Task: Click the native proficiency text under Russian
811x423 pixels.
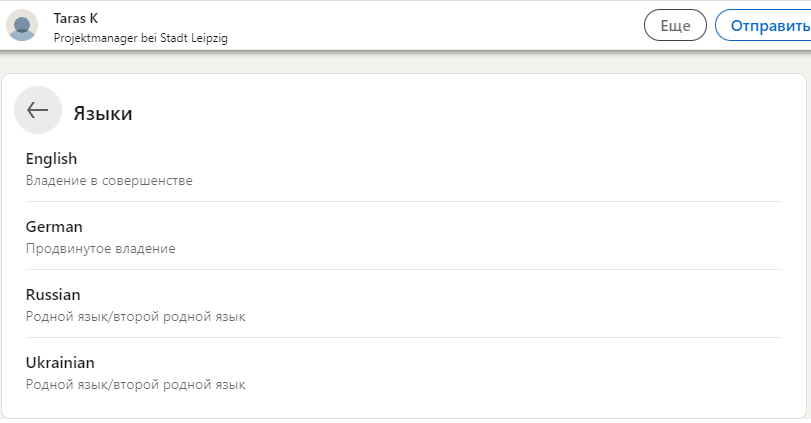Action: coord(136,316)
